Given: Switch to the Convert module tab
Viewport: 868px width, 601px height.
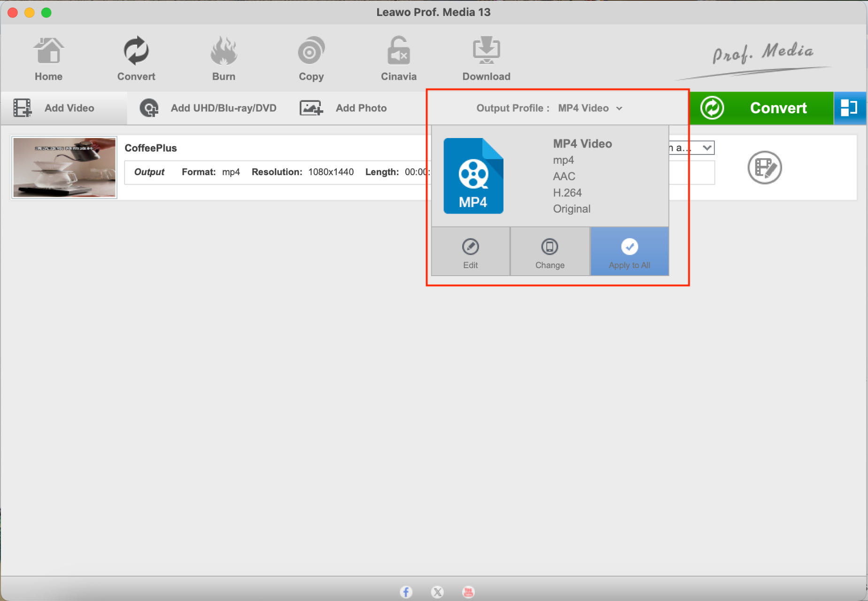Looking at the screenshot, I should [x=136, y=59].
